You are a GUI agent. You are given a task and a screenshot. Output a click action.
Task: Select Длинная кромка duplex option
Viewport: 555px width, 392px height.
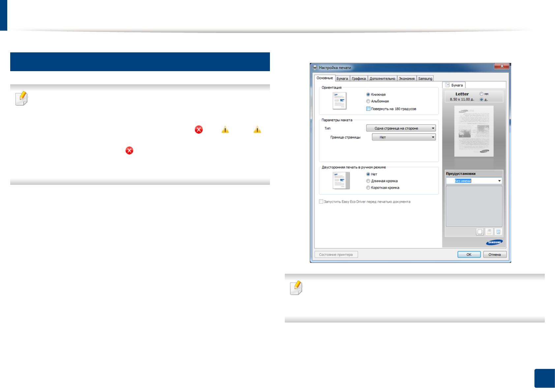coord(368,181)
